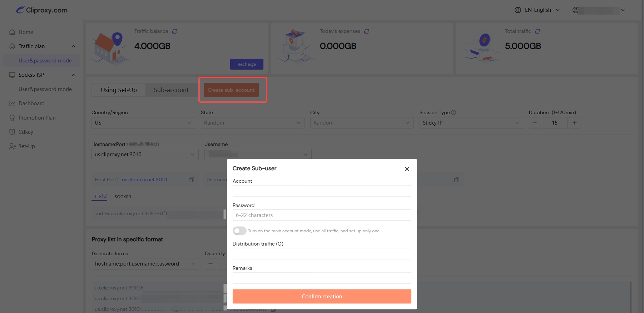Switch to the Sub-account tab

pyautogui.click(x=171, y=90)
